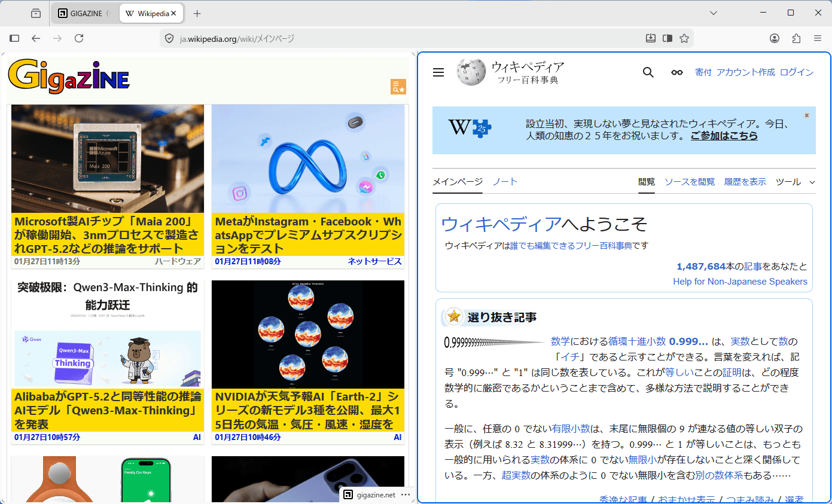The image size is (832, 504).
Task: Open the appearance glasses icon settings
Action: tap(676, 72)
